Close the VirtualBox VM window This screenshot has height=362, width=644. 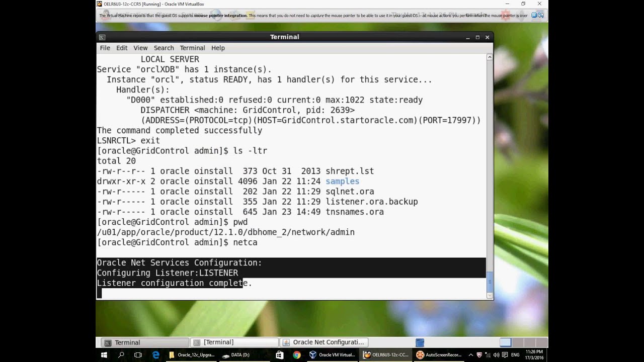(539, 4)
